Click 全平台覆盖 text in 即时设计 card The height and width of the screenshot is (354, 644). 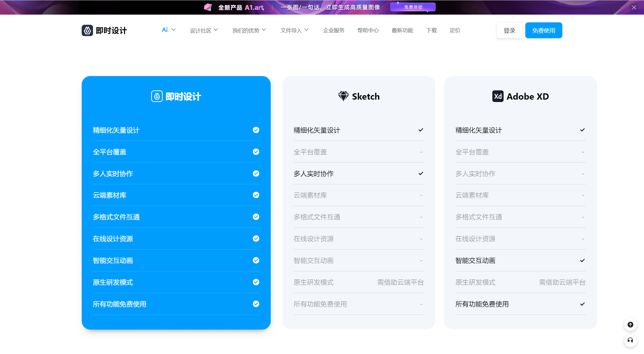click(109, 152)
